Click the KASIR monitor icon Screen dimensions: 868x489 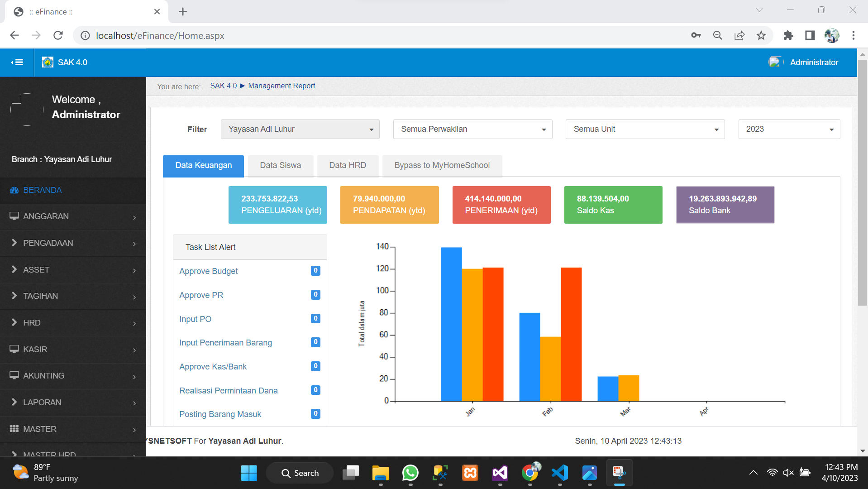pyautogui.click(x=14, y=349)
